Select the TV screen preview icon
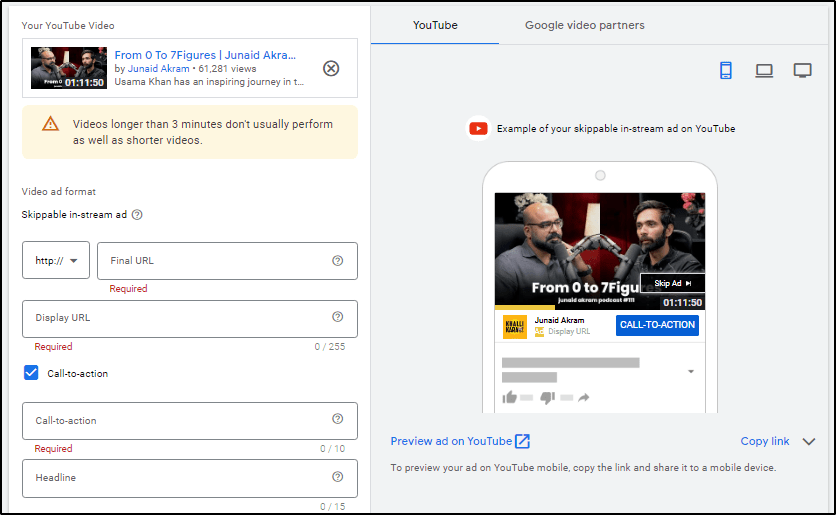 (802, 70)
